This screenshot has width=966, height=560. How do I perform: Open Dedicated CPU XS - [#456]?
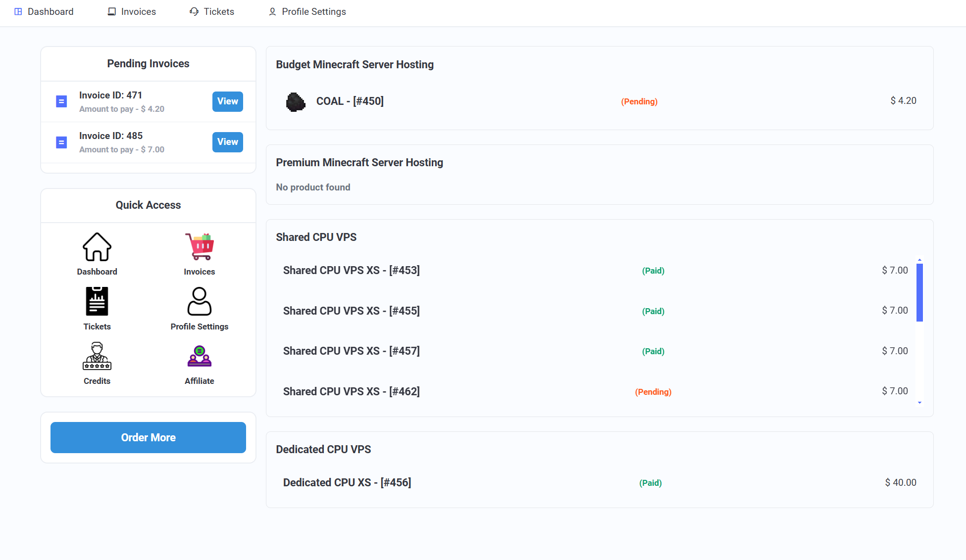tap(347, 482)
